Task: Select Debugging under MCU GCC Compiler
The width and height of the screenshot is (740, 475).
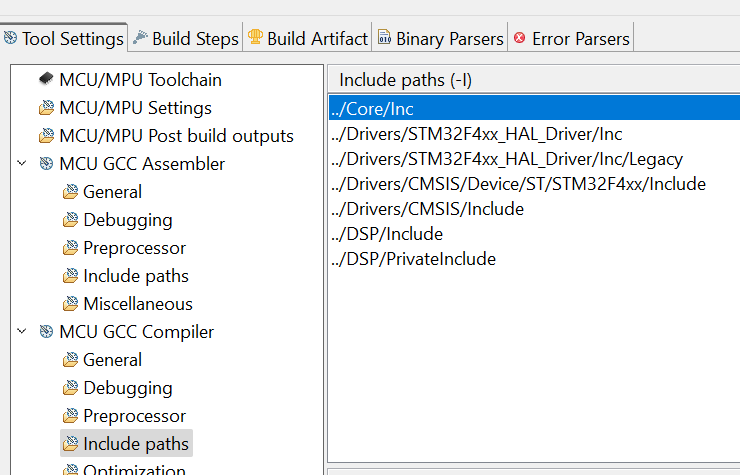Action: click(127, 388)
